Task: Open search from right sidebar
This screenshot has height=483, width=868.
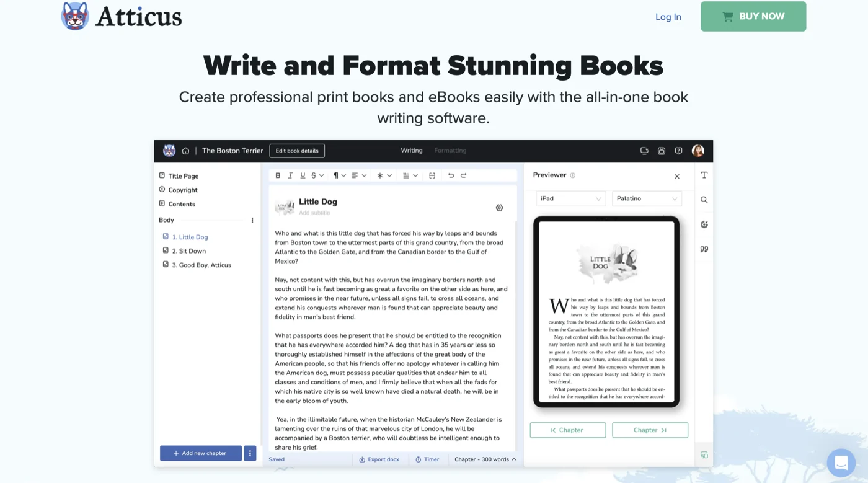Action: [704, 200]
